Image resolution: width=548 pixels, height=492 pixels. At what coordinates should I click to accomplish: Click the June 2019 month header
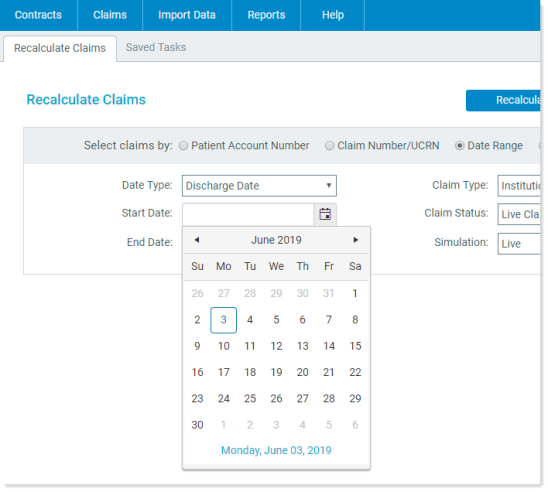[x=276, y=240]
